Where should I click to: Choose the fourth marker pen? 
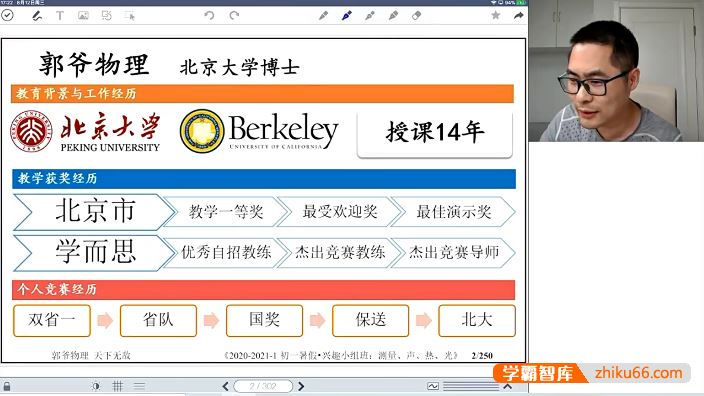tap(393, 16)
